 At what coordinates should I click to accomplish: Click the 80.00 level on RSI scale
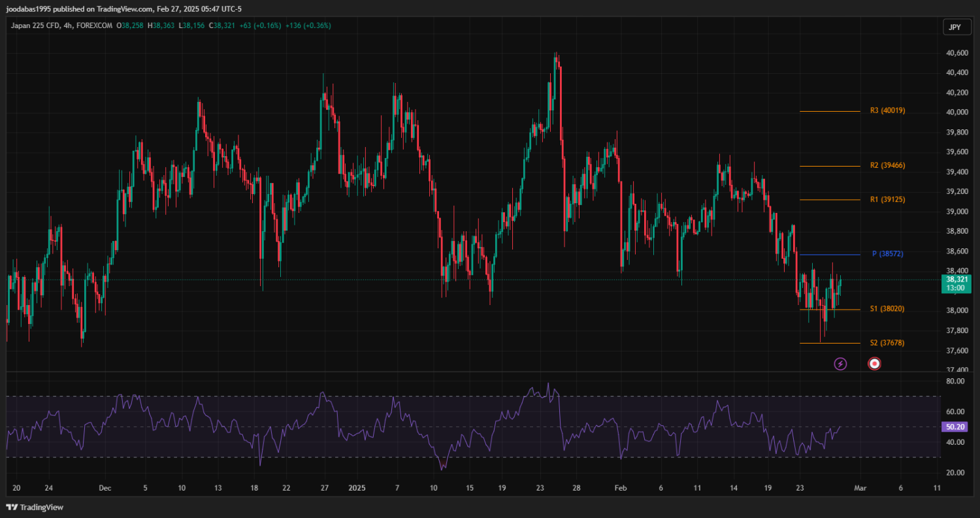tap(955, 381)
